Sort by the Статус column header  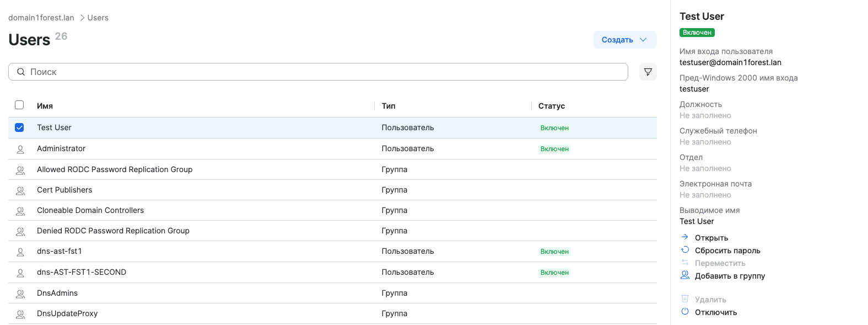click(552, 106)
